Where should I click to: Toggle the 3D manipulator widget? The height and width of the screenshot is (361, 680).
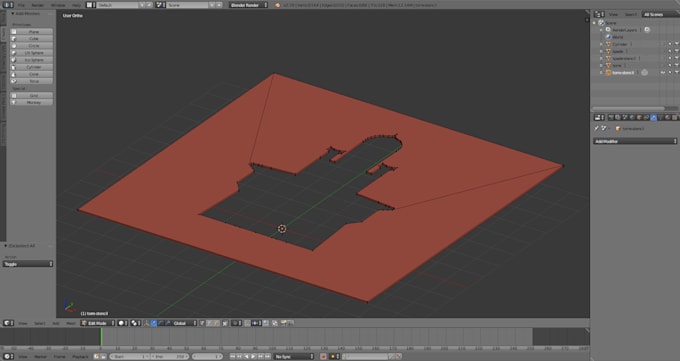coord(146,323)
